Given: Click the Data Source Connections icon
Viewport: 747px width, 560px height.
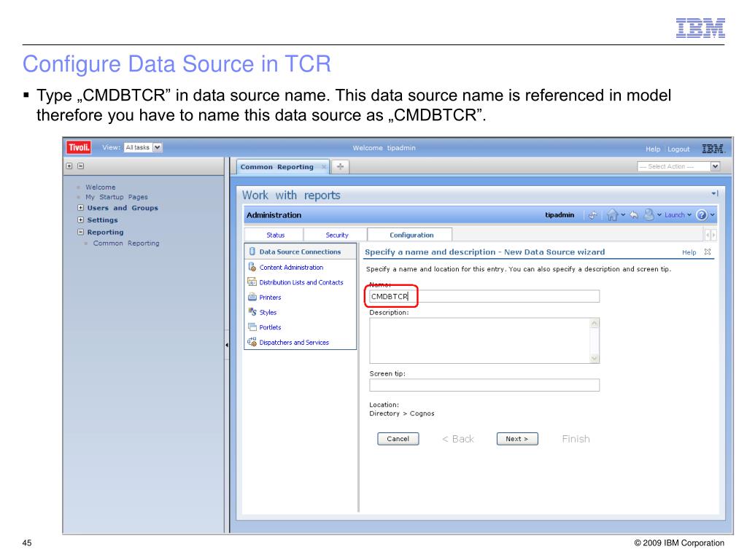Looking at the screenshot, I should click(252, 252).
